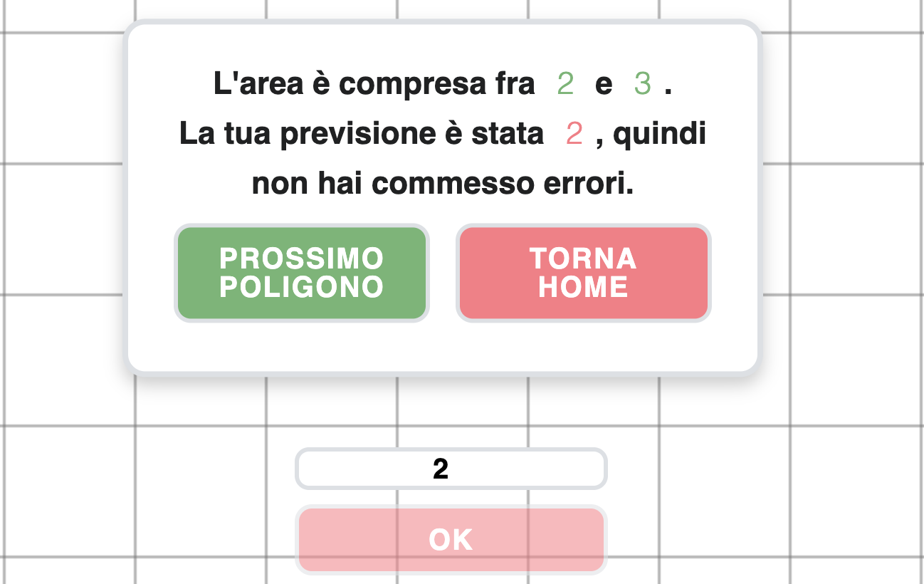
Task: Click the "e" between the green numbers
Action: pos(604,84)
